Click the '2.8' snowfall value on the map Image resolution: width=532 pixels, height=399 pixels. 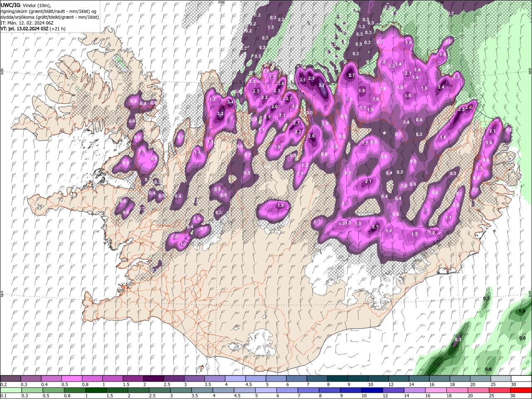coord(281,84)
